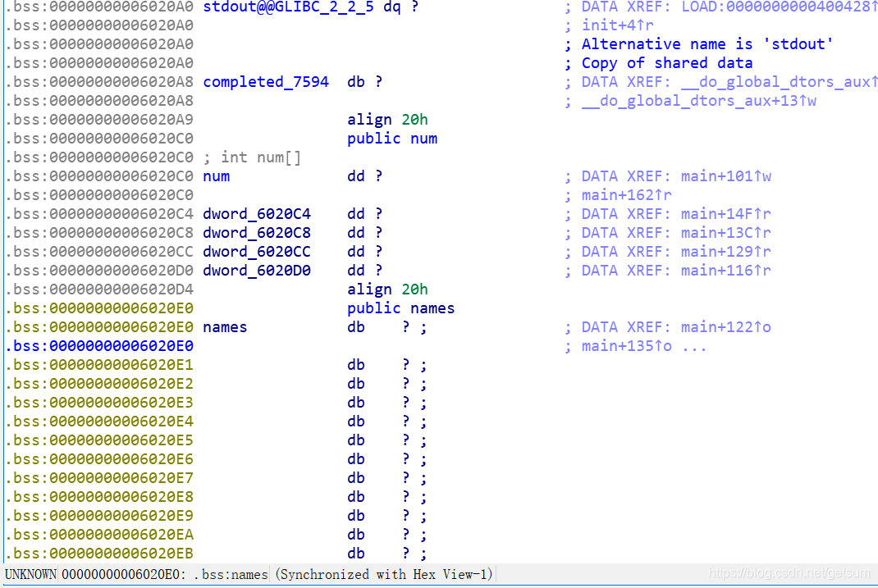The width and height of the screenshot is (878, 588).
Task: Click status bar '.bss:names' location text
Action: 231,575
